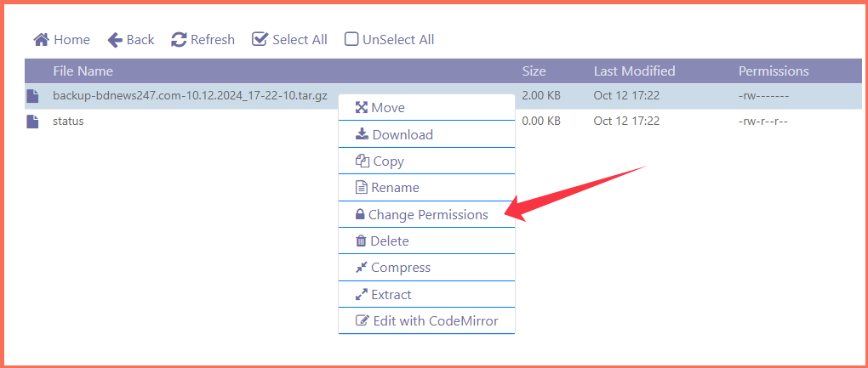
Task: Open Edit with CodeMirror option
Action: coord(427,321)
